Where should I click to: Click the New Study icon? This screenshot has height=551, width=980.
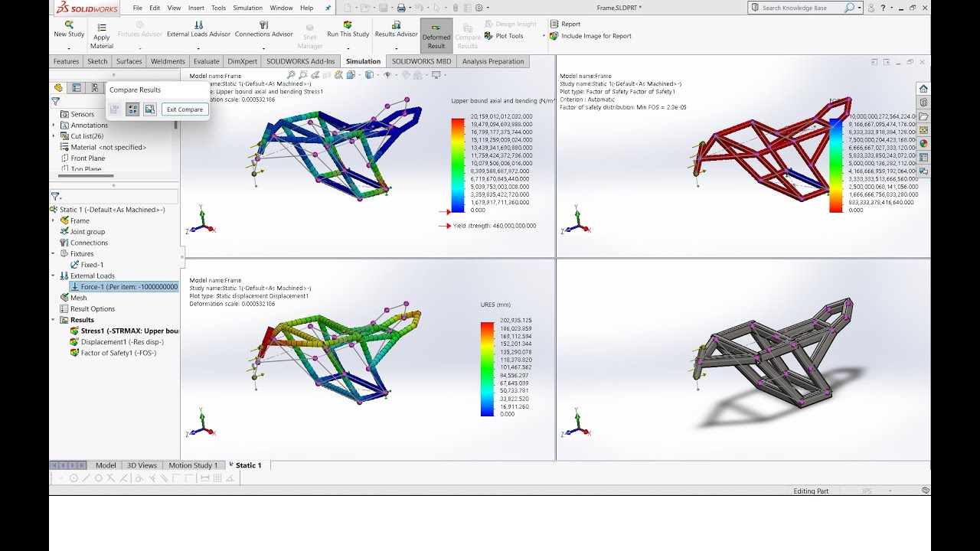pos(69,24)
